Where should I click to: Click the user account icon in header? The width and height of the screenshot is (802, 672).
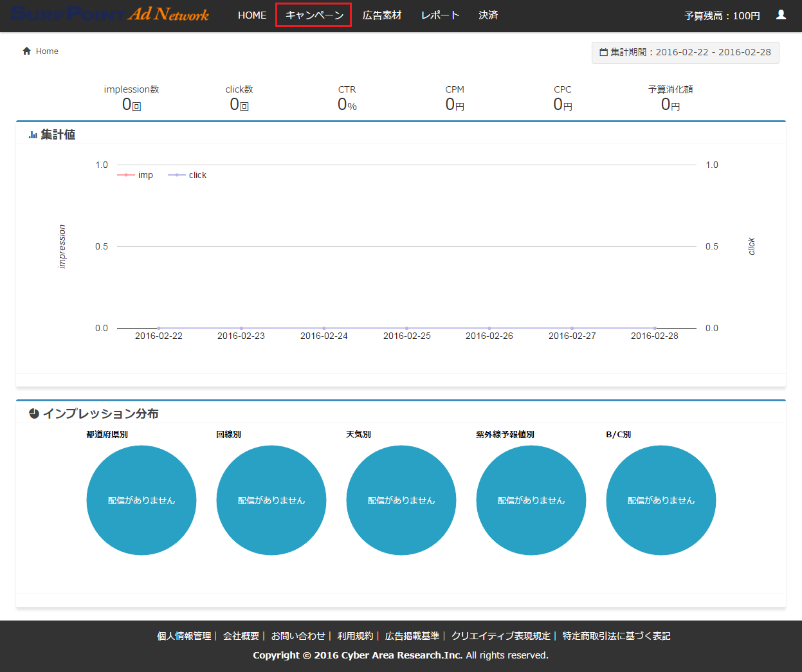point(781,15)
